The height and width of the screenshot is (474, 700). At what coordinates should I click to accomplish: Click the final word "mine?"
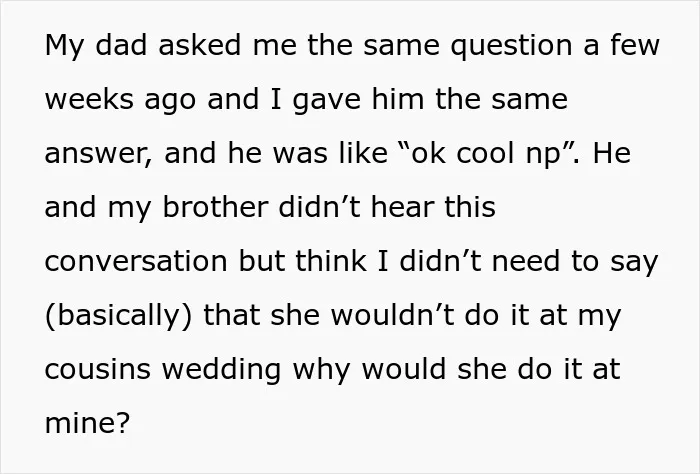pyautogui.click(x=88, y=422)
